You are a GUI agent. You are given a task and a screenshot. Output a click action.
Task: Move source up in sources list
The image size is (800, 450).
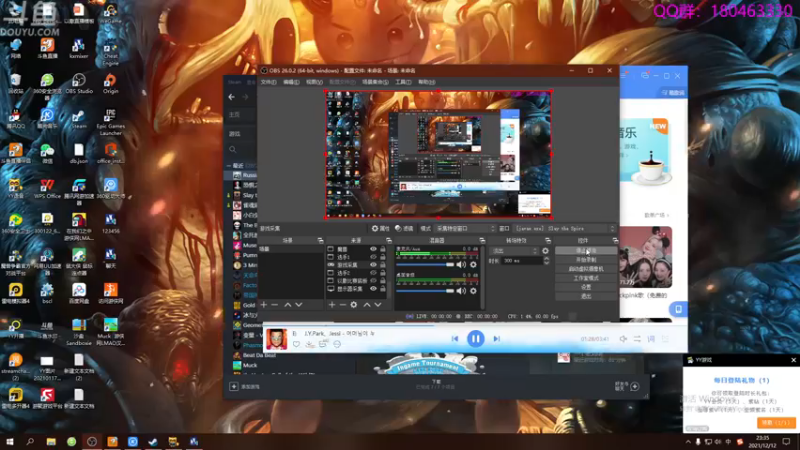[x=367, y=305]
